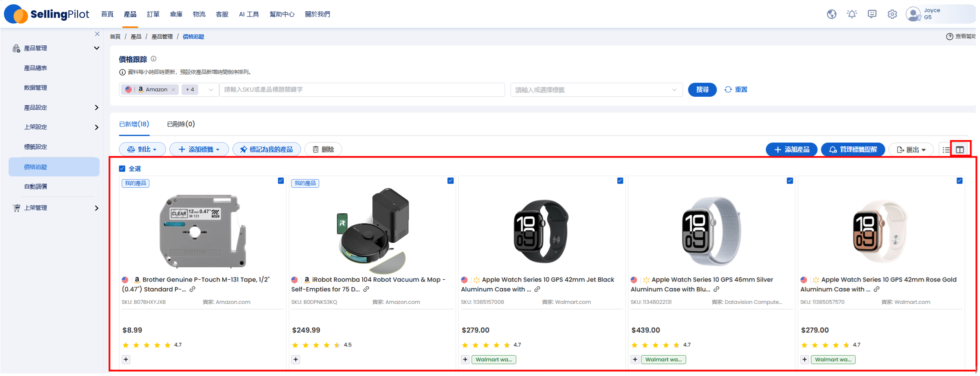Add tag with plus on Jet Black watch card
Screen dimensions: 980x376
pyautogui.click(x=465, y=359)
